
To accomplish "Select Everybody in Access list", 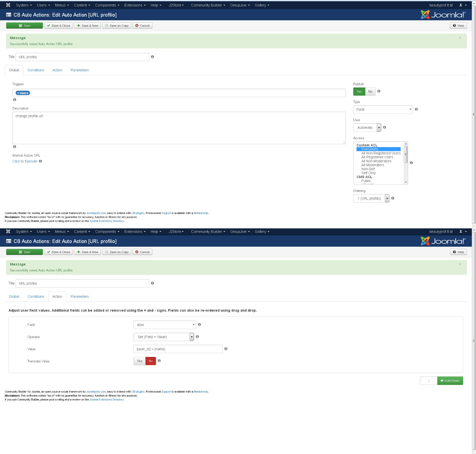I will click(379, 149).
